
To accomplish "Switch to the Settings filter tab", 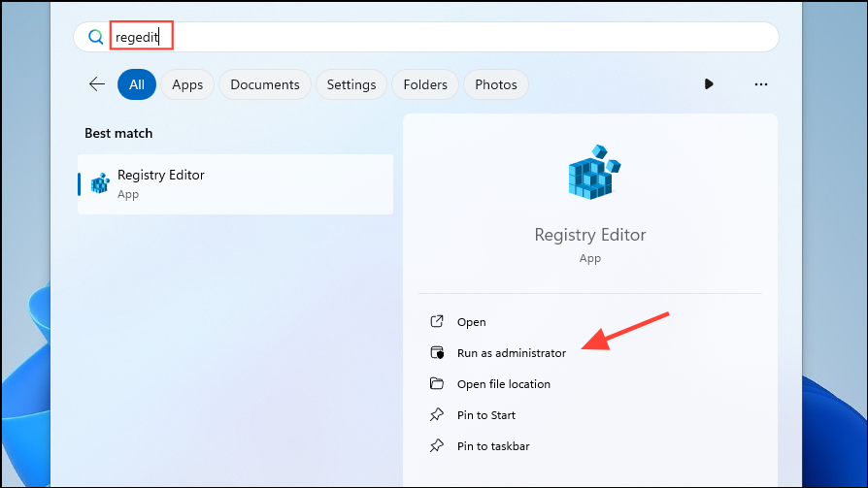I will [x=351, y=84].
